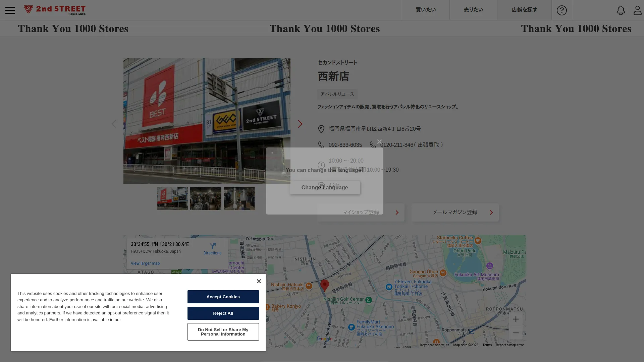
Task: Close the language change popup
Action: pyautogui.click(x=379, y=142)
